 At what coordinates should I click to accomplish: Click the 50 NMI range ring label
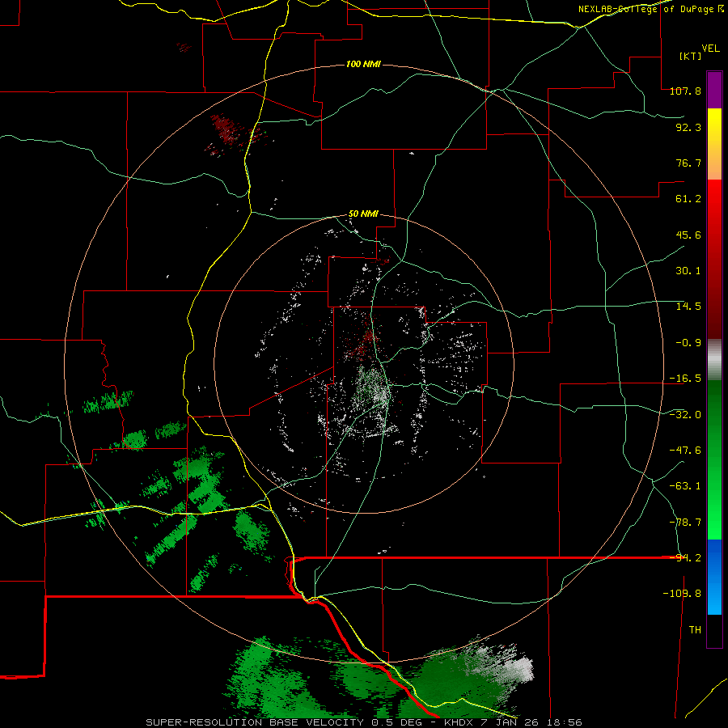point(363,214)
